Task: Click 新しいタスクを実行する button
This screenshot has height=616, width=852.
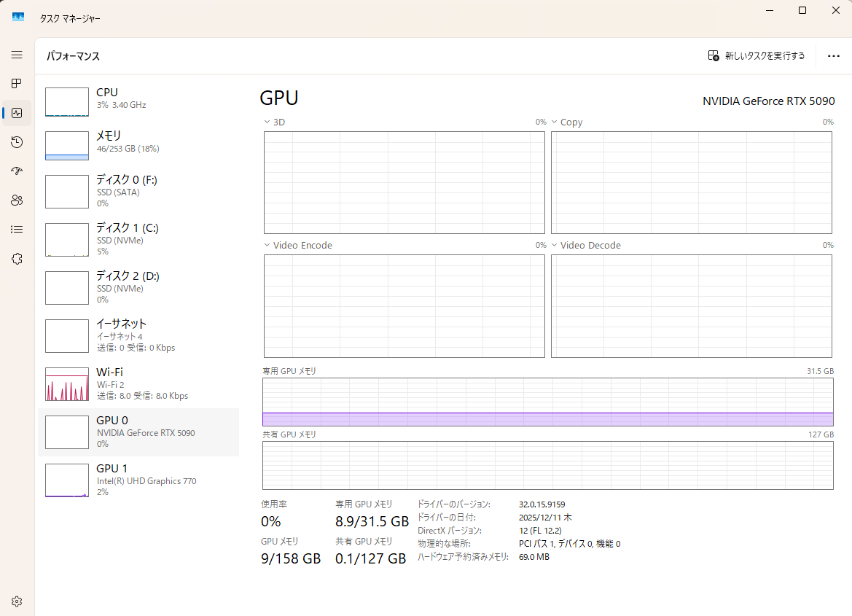Action: 757,56
